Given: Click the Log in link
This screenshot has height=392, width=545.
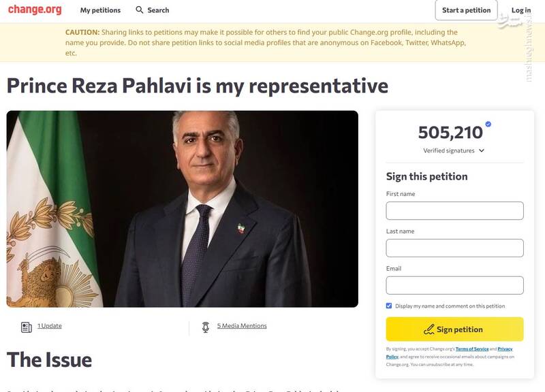Looking at the screenshot, I should [521, 10].
